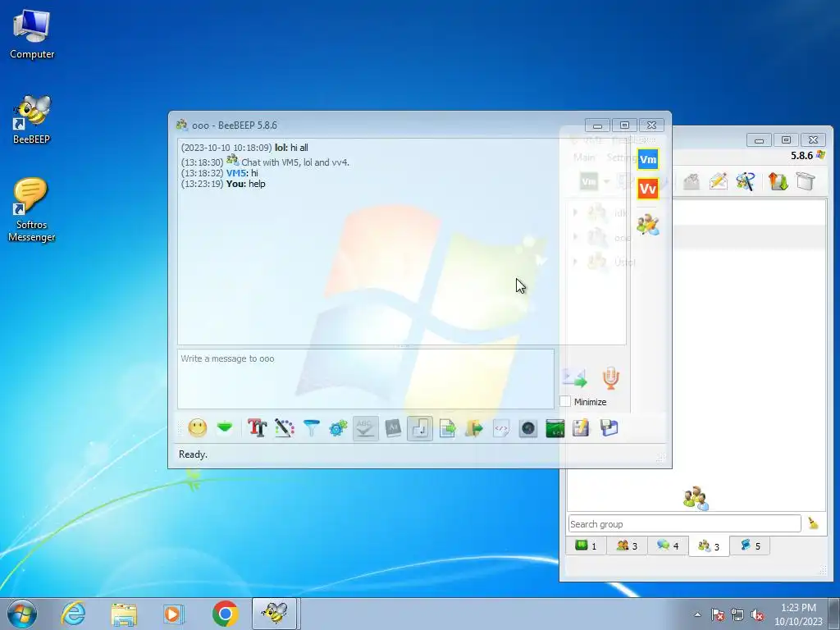Click the 'You: help' chat message

pos(246,183)
